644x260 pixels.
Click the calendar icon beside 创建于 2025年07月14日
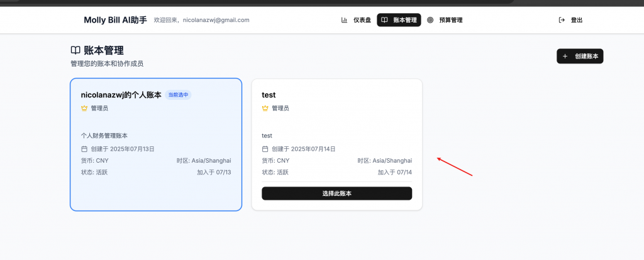[x=265, y=149]
